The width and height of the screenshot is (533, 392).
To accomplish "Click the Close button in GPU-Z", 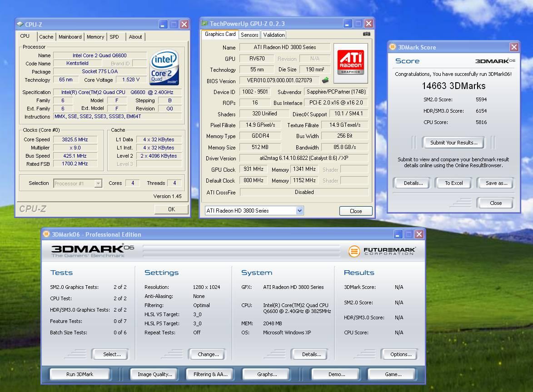I will point(355,211).
